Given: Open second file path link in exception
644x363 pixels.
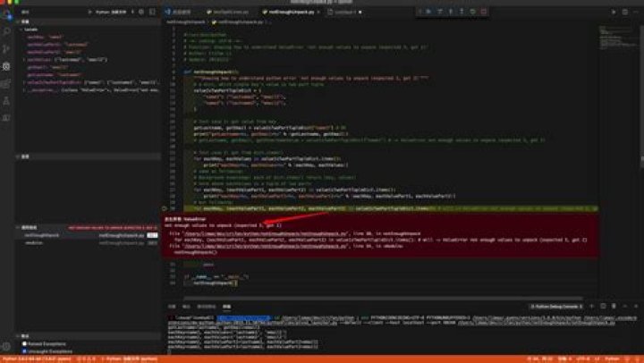Looking at the screenshot, I should click(265, 246).
